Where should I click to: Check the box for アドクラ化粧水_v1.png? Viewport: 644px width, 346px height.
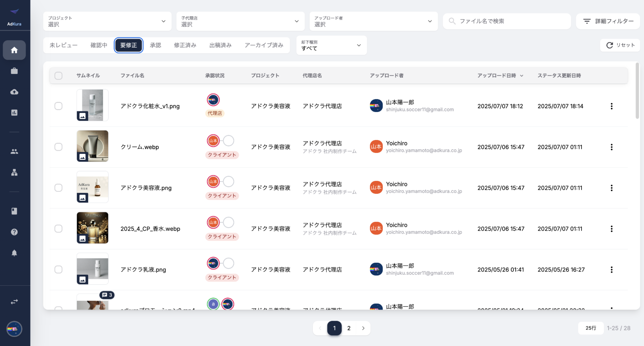pyautogui.click(x=58, y=106)
